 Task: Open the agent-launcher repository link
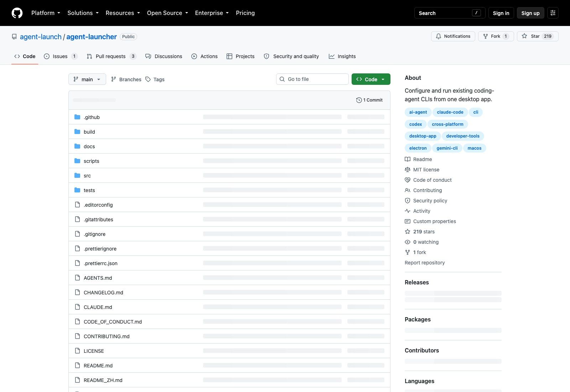click(x=92, y=37)
